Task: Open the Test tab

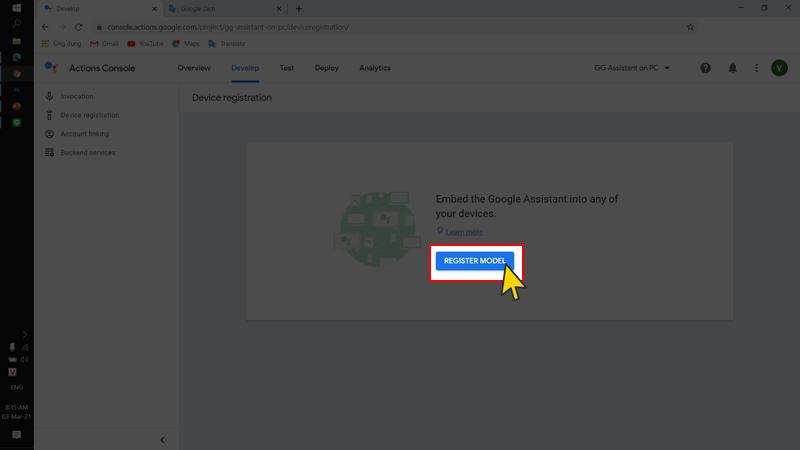Action: (x=287, y=68)
